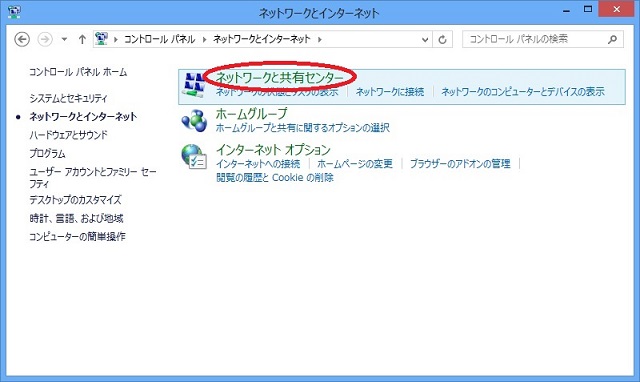Click the Internet Options globe icon
This screenshot has width=640, height=382.
click(194, 157)
